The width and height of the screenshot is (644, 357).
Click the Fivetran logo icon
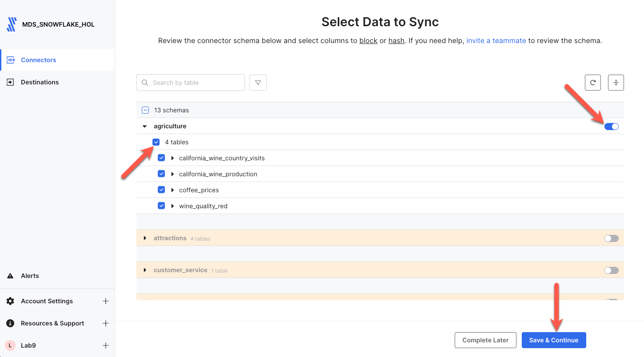[12, 24]
